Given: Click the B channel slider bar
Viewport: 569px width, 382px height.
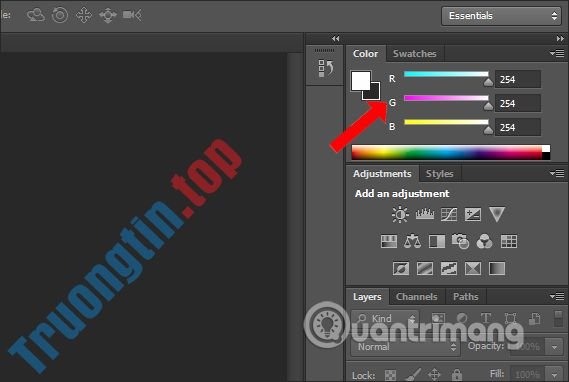Looking at the screenshot, I should (446, 122).
